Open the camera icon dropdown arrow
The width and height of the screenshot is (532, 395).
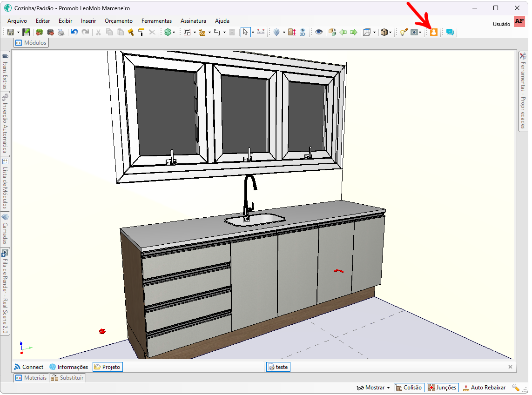[x=420, y=33]
